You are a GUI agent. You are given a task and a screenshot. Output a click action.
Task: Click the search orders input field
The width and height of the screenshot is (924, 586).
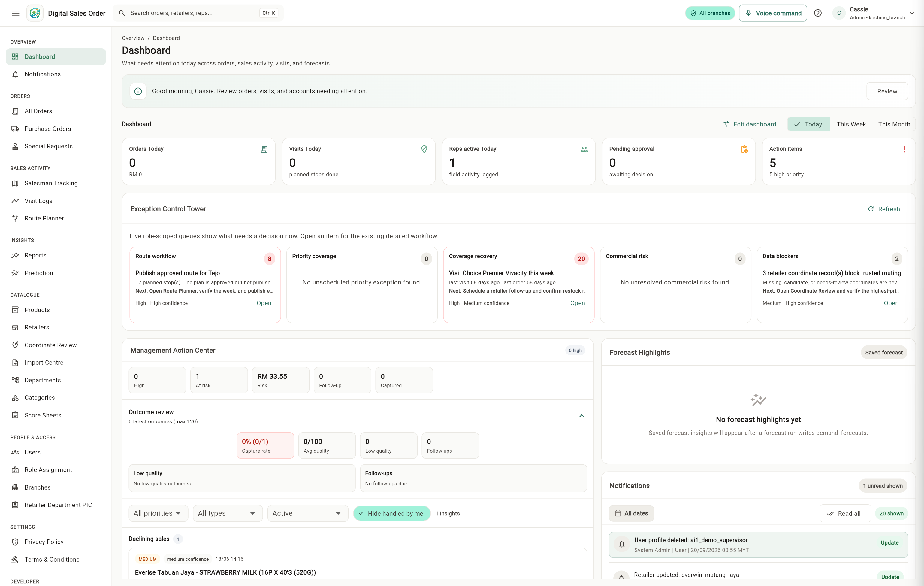click(x=198, y=13)
